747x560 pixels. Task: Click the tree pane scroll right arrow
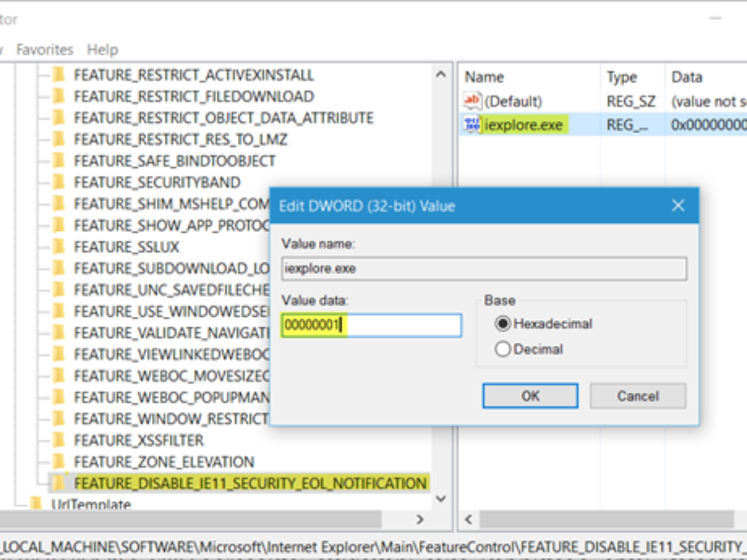click(420, 519)
